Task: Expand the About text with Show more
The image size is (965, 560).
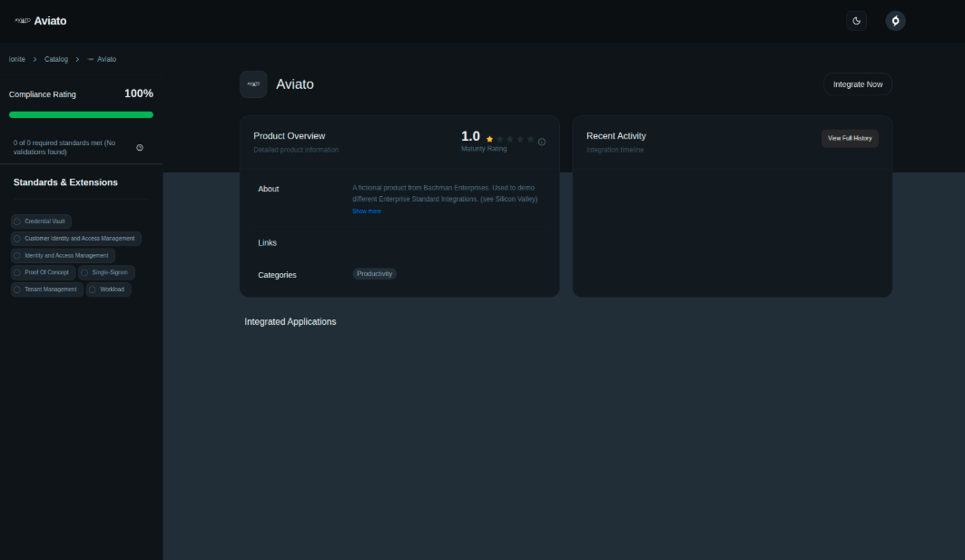Action: pos(367,211)
